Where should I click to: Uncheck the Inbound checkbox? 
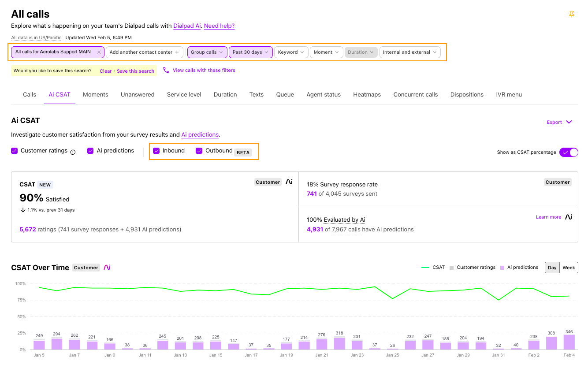(156, 151)
